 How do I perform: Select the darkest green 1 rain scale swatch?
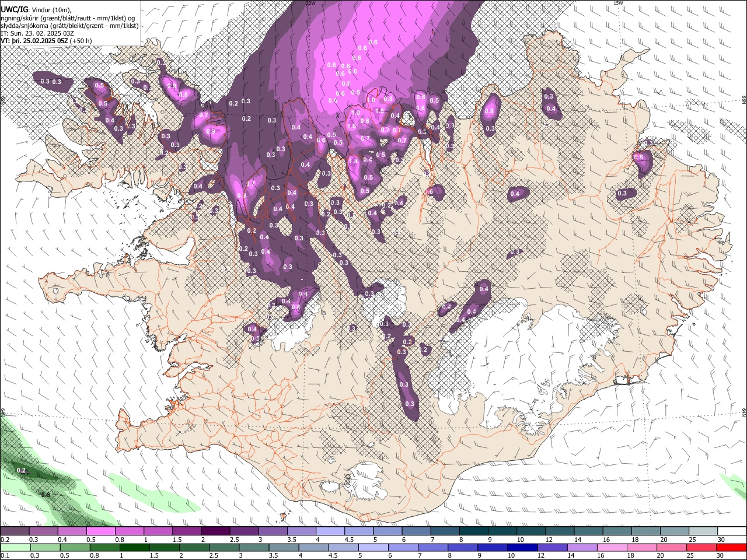(134, 547)
